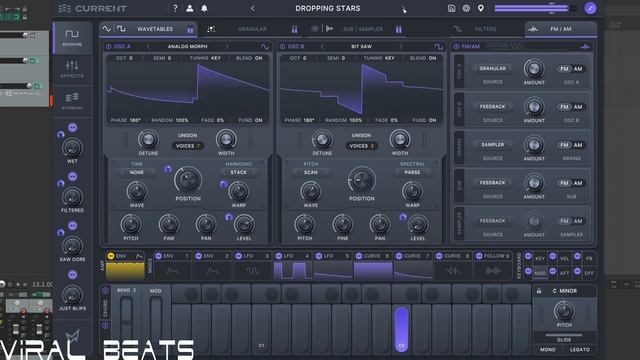
Task: Click modulation assign icon above FILTERED knob
Action: point(73,177)
